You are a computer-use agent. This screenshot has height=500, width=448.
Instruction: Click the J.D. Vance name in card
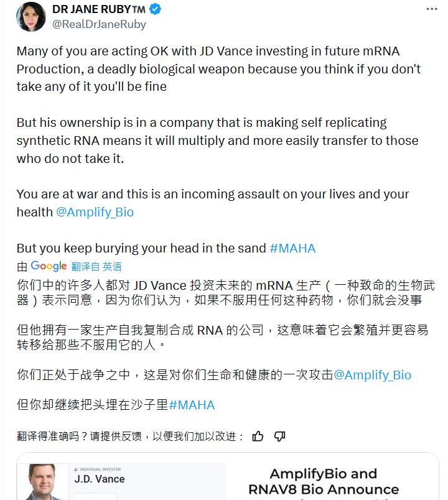pyautogui.click(x=100, y=479)
